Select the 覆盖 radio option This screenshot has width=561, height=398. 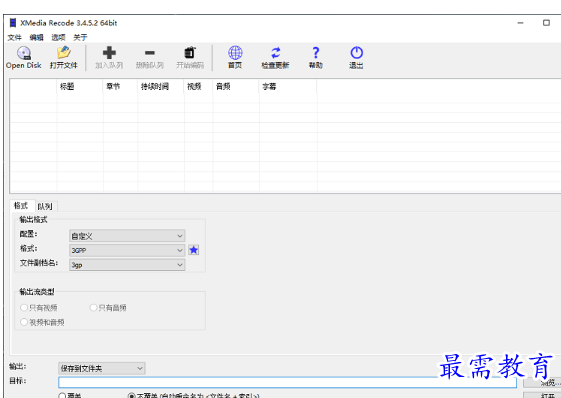pyautogui.click(x=62, y=396)
